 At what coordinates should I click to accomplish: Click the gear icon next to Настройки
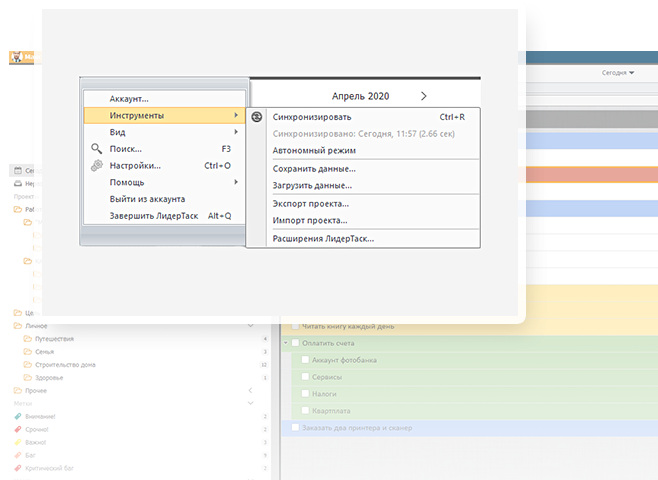(x=97, y=165)
